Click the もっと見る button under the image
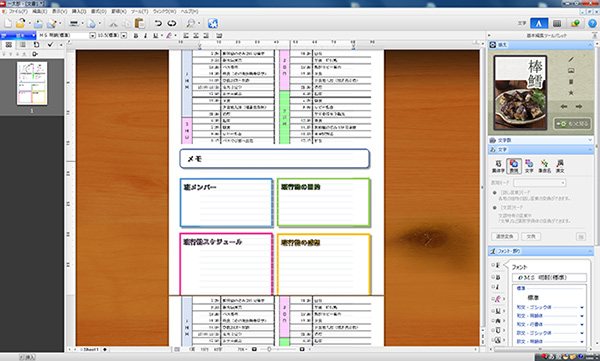 (572, 124)
